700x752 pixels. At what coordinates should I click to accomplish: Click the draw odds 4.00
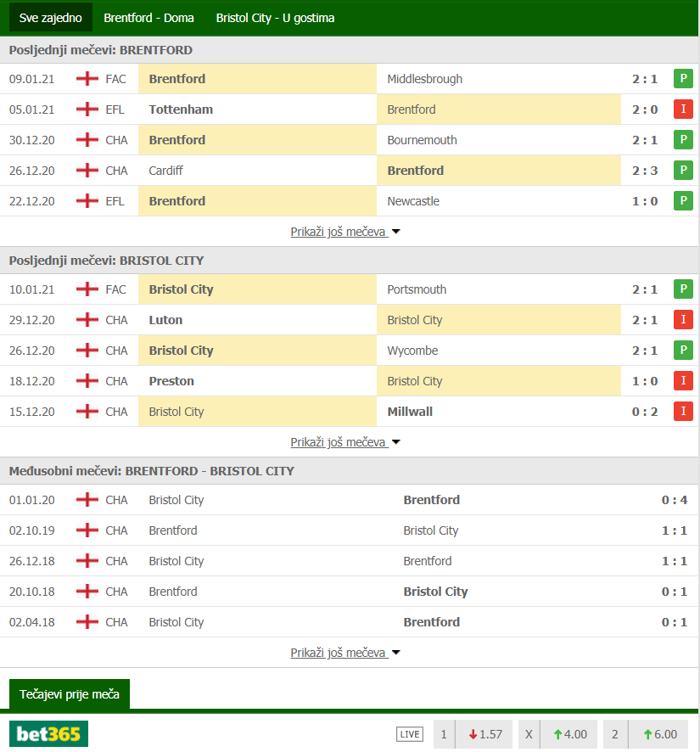(x=569, y=734)
